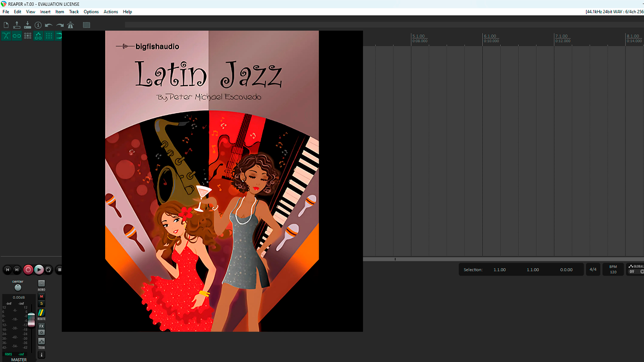Click the MASTER track name
The width and height of the screenshot is (644, 362).
(19, 360)
